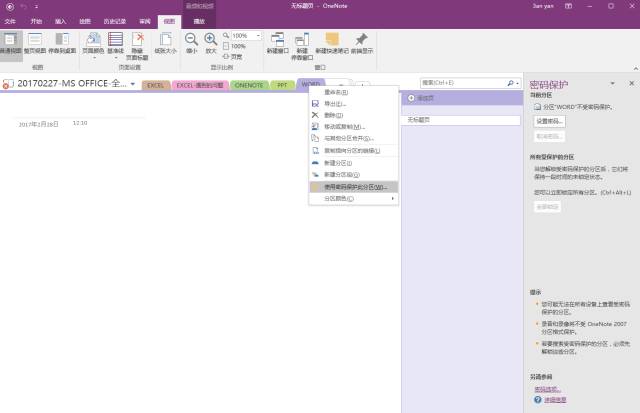Open password protection pane options arrow
Viewport: 640px width, 413px height.
[x=612, y=83]
